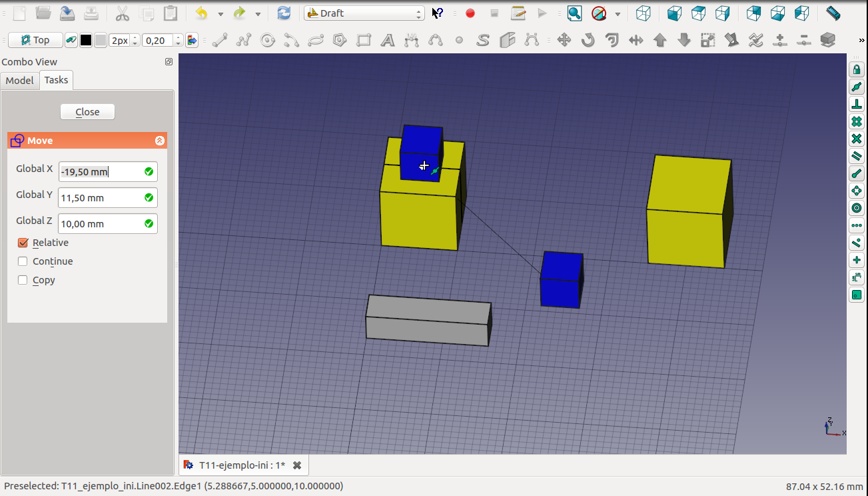Screen dimensions: 868x496
Task: Expand the undo history dropdown arrow
Action: 220,13
